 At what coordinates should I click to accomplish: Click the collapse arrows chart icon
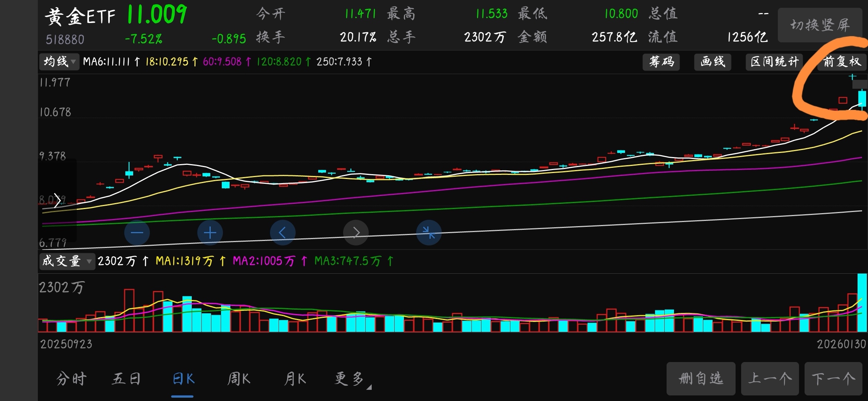pyautogui.click(x=429, y=233)
